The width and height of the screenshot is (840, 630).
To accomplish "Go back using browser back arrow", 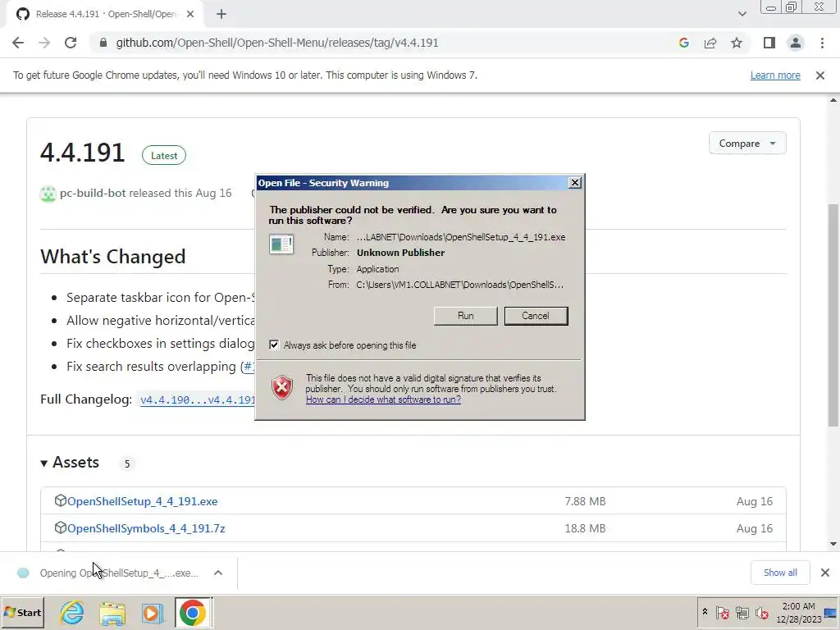I will [x=18, y=43].
